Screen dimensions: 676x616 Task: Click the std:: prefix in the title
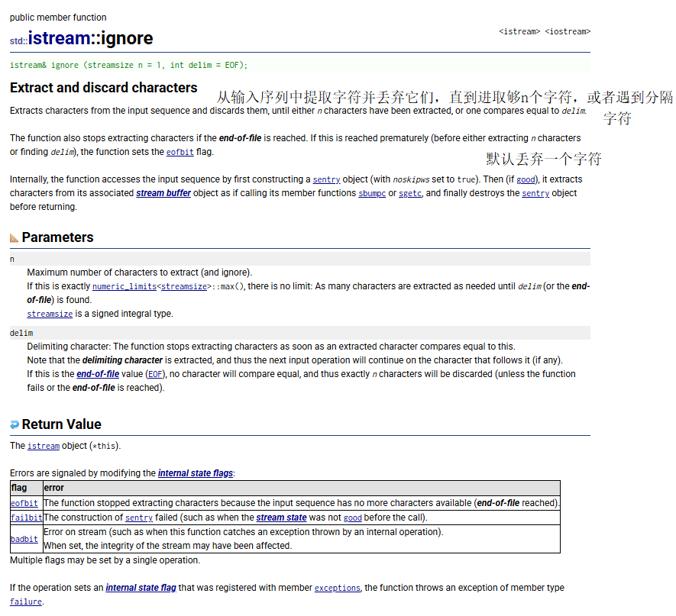pos(19,41)
